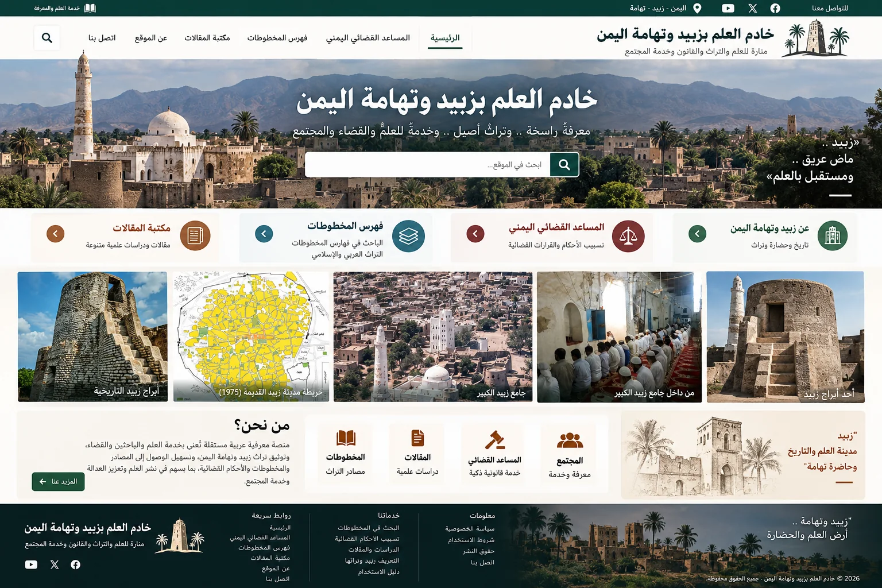Open اتصل بنا in the header menu

102,38
